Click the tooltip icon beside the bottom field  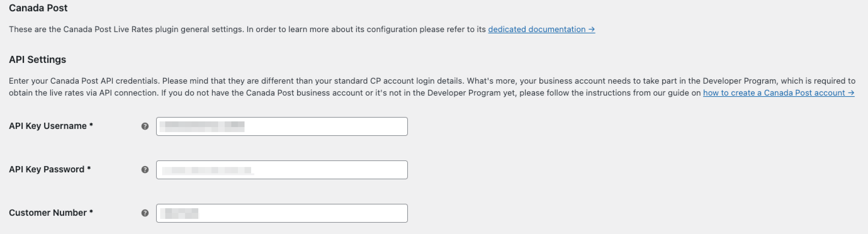click(x=145, y=213)
